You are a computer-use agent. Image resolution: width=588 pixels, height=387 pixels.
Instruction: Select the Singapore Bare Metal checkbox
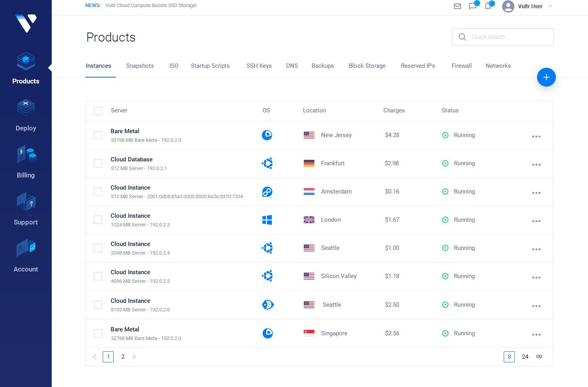98,333
